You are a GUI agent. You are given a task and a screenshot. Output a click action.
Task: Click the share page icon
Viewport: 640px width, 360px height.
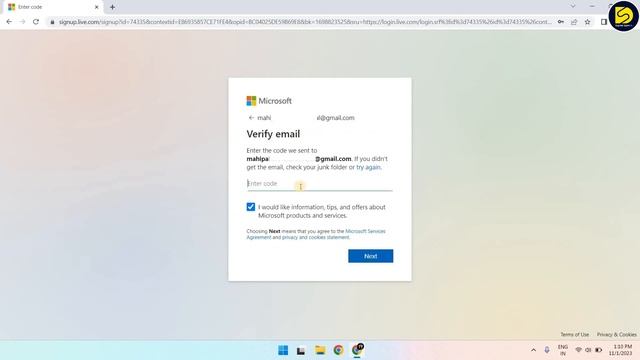pos(574,22)
